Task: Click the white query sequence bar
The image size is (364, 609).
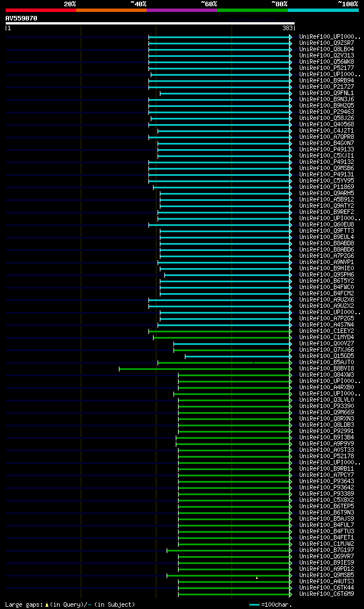Action: [x=150, y=23]
